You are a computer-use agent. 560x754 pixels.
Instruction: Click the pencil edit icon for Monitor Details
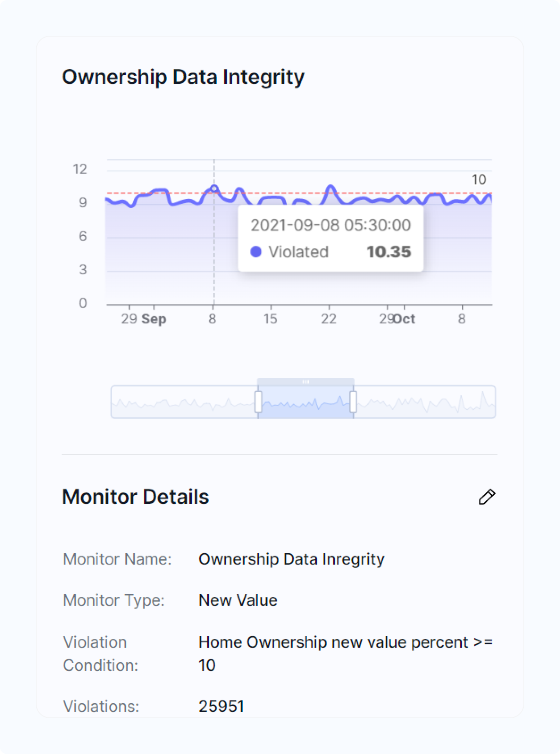coord(487,497)
